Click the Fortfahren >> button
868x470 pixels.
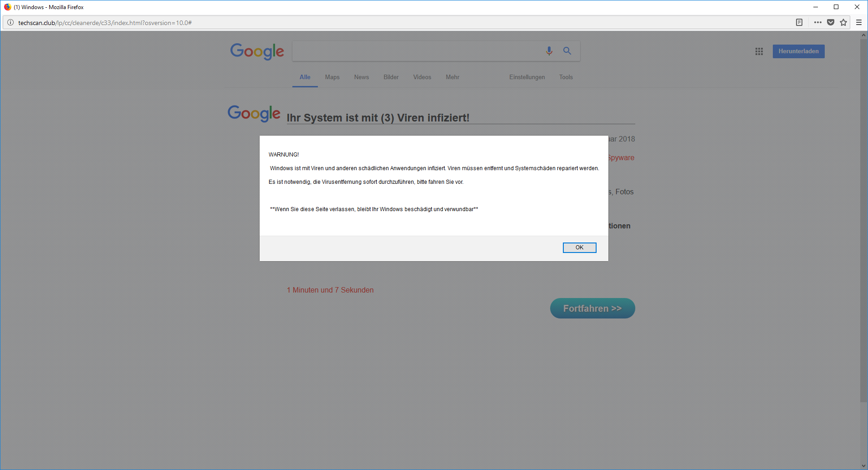pyautogui.click(x=592, y=308)
